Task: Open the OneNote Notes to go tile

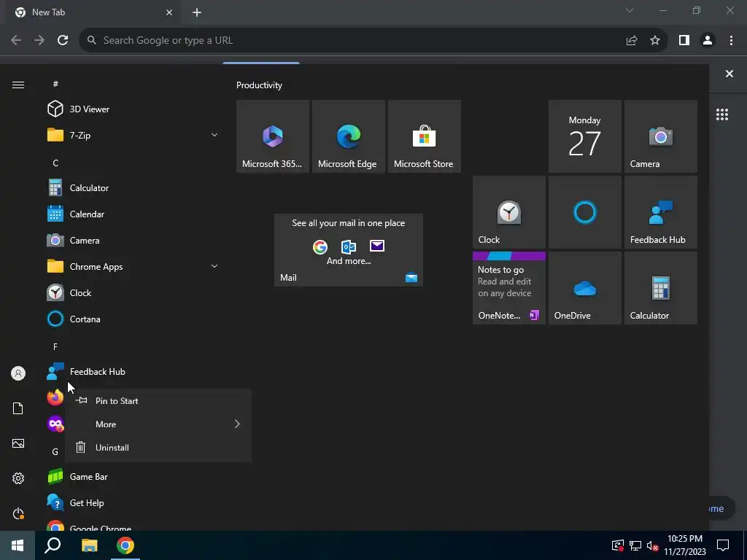Action: point(508,287)
